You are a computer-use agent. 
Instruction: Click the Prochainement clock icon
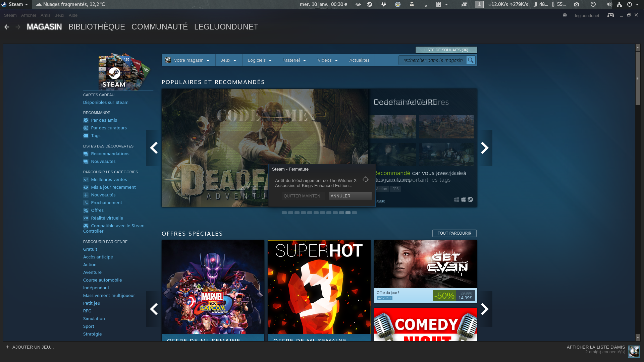[86, 203]
